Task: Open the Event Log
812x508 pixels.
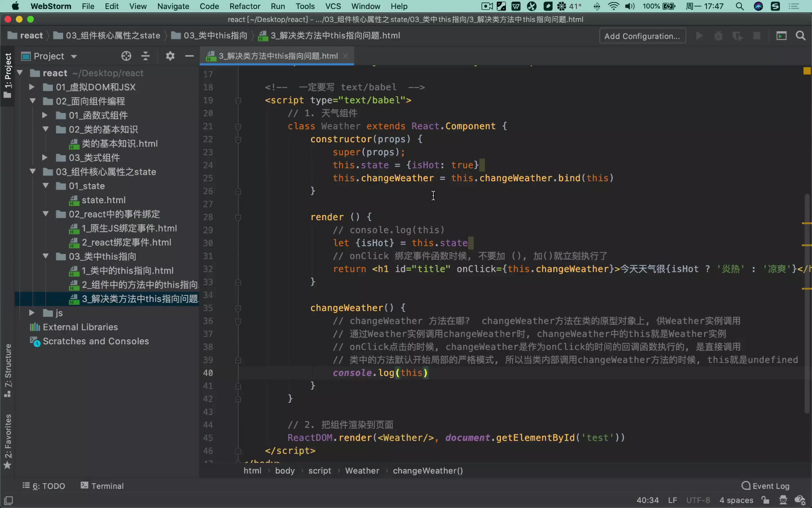Action: coord(765,486)
